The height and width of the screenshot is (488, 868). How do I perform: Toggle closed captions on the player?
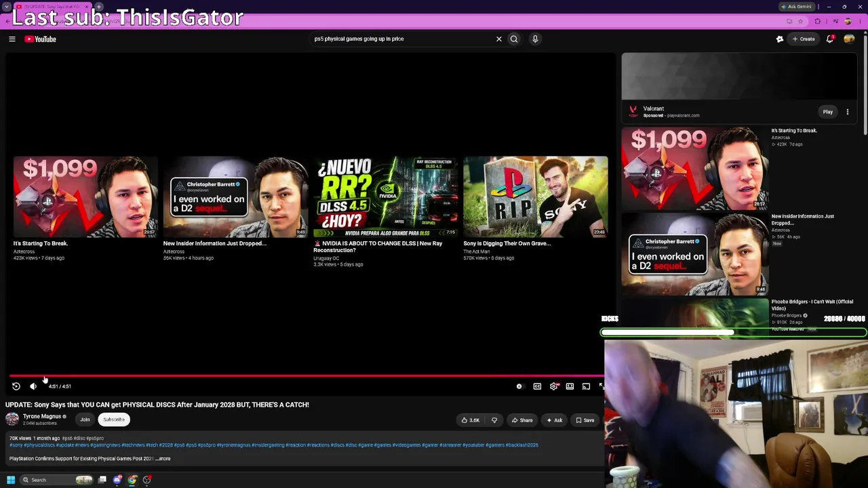(x=537, y=386)
